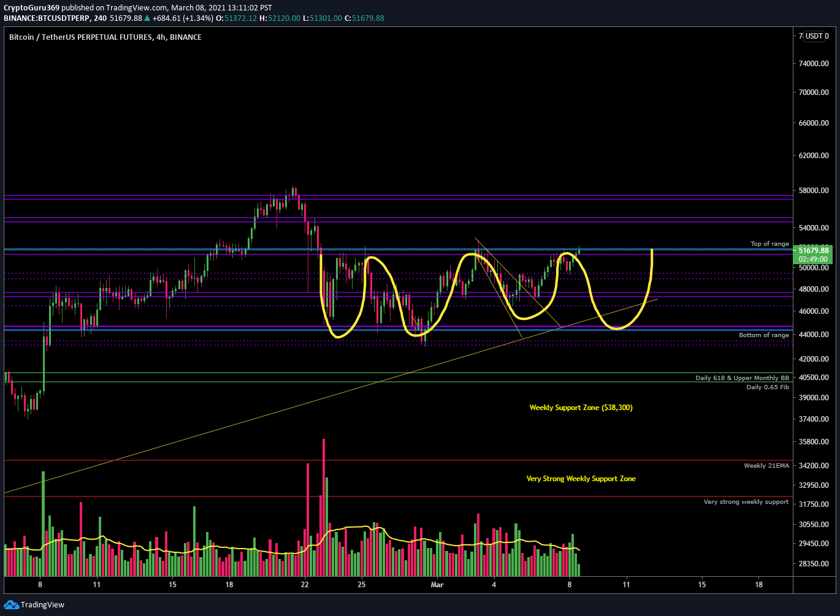Click the 25 date label on time axis
The width and height of the screenshot is (840, 616).
[362, 585]
